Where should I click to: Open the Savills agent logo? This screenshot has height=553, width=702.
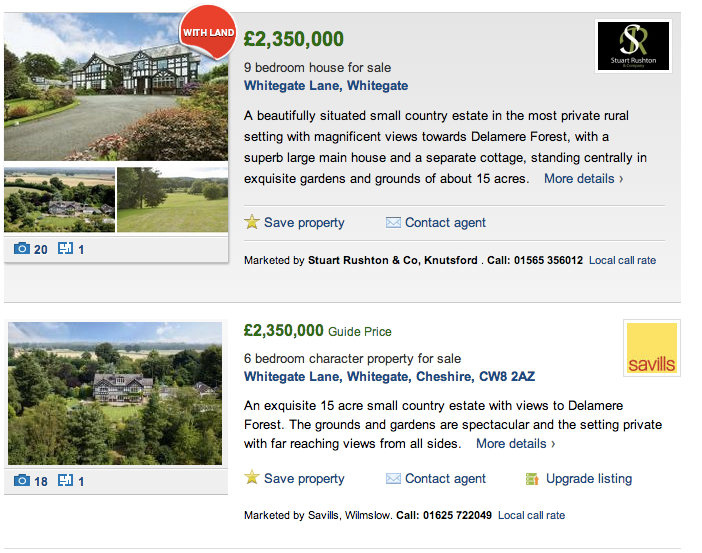click(651, 348)
